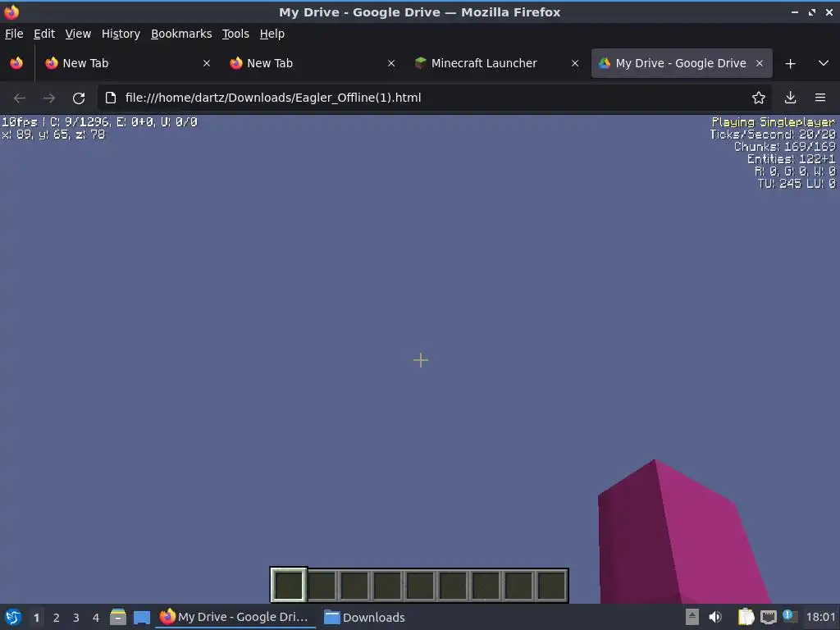Maximize the Firefox window
The image size is (840, 630).
pyautogui.click(x=811, y=11)
